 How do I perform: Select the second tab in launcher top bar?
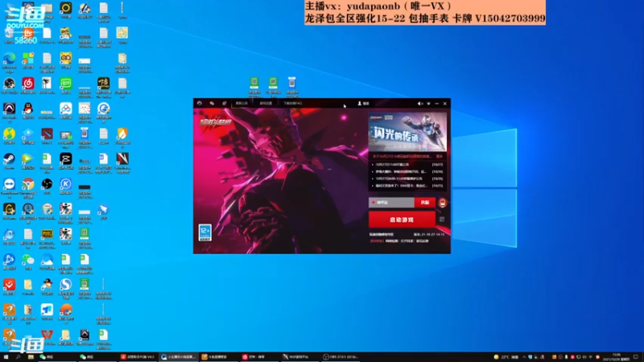point(266,104)
